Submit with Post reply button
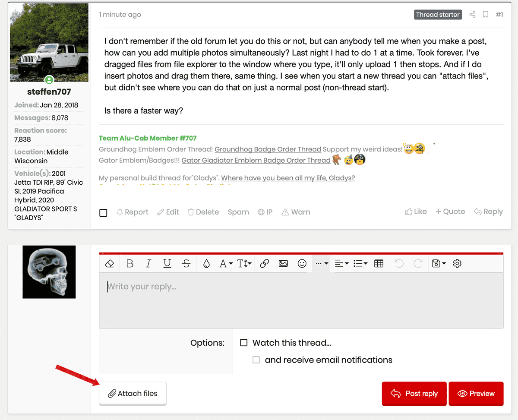518x420 pixels. click(x=414, y=394)
